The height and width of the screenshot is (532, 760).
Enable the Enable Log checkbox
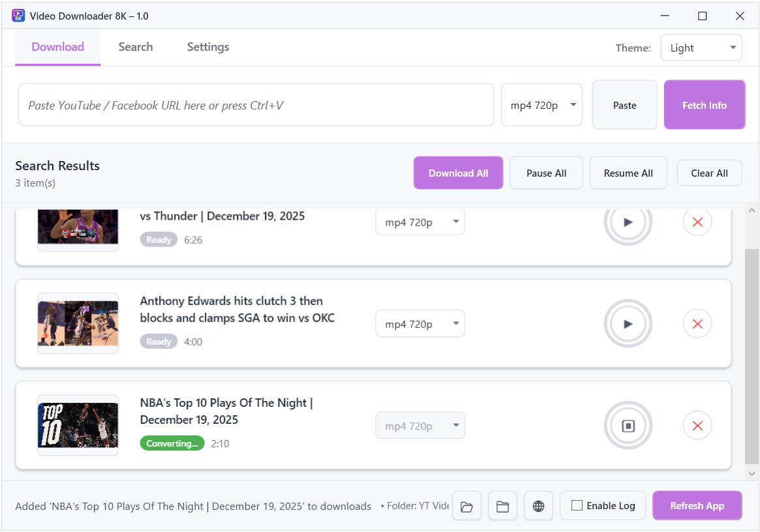[577, 505]
